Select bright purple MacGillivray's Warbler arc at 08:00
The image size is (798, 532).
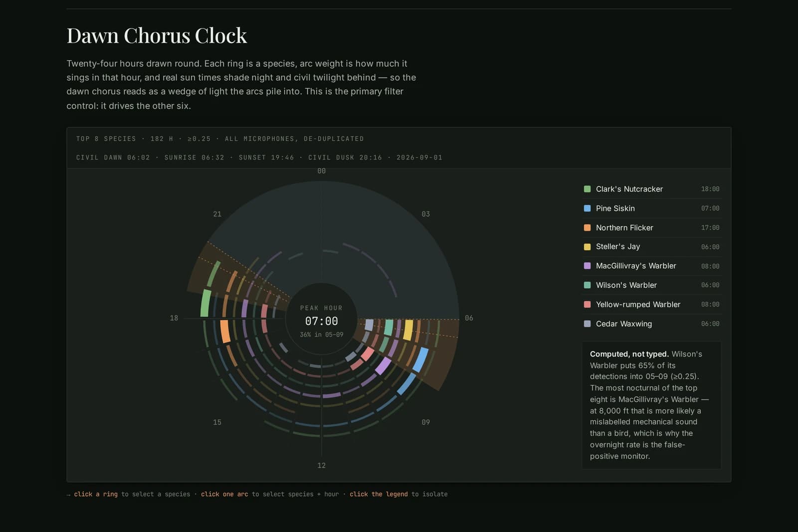[x=383, y=365]
